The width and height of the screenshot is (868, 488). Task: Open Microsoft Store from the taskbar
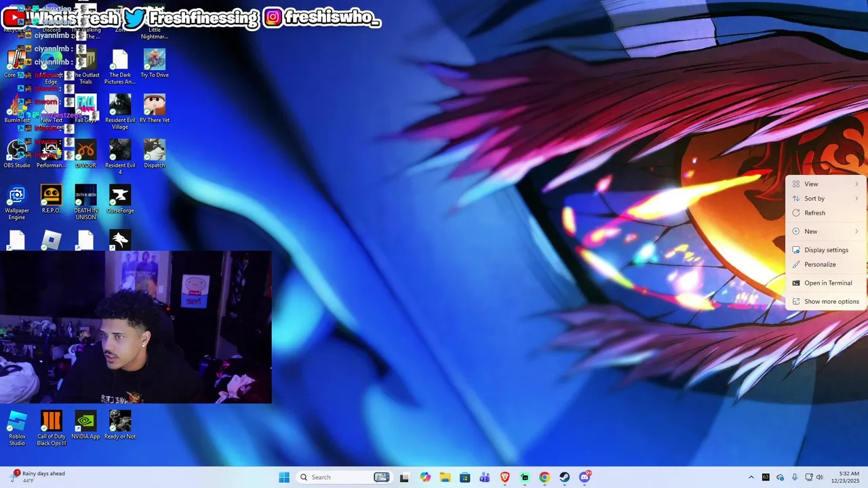465,477
